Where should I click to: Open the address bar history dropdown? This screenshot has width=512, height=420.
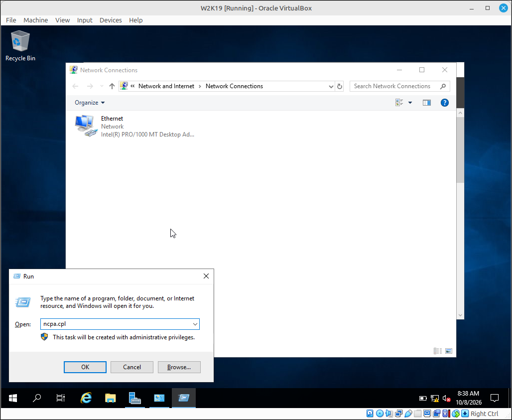click(x=331, y=86)
